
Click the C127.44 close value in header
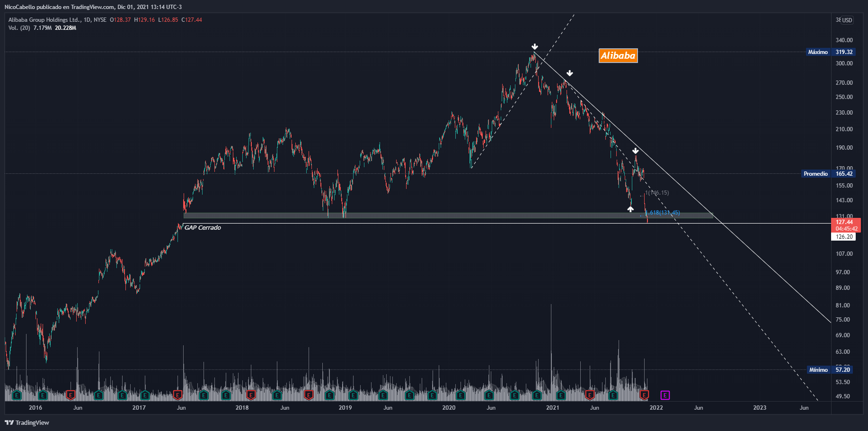click(192, 20)
